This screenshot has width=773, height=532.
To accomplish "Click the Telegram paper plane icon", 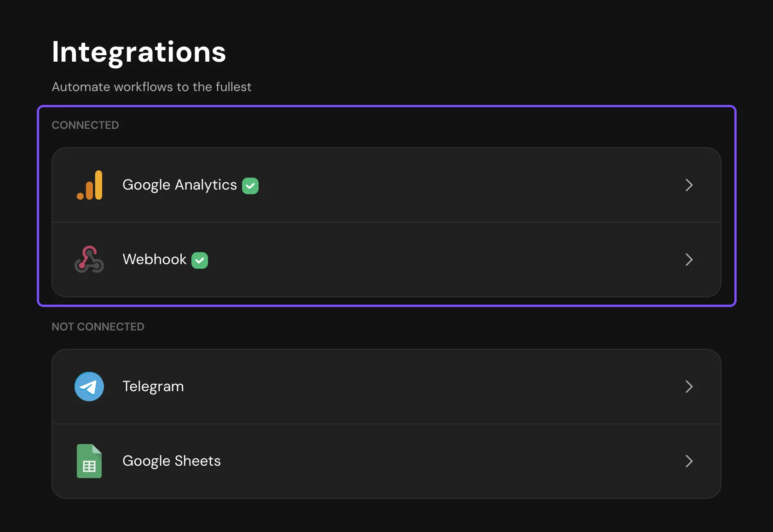I will 89,387.
